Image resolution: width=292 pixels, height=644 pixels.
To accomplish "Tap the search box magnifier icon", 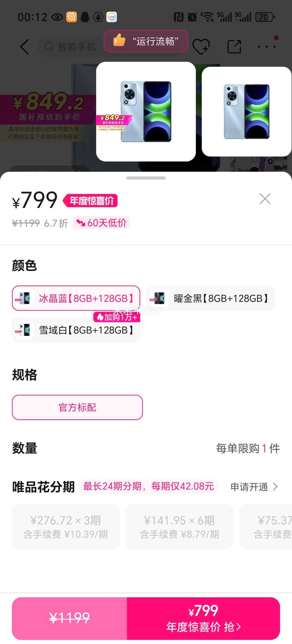I will 49,47.
